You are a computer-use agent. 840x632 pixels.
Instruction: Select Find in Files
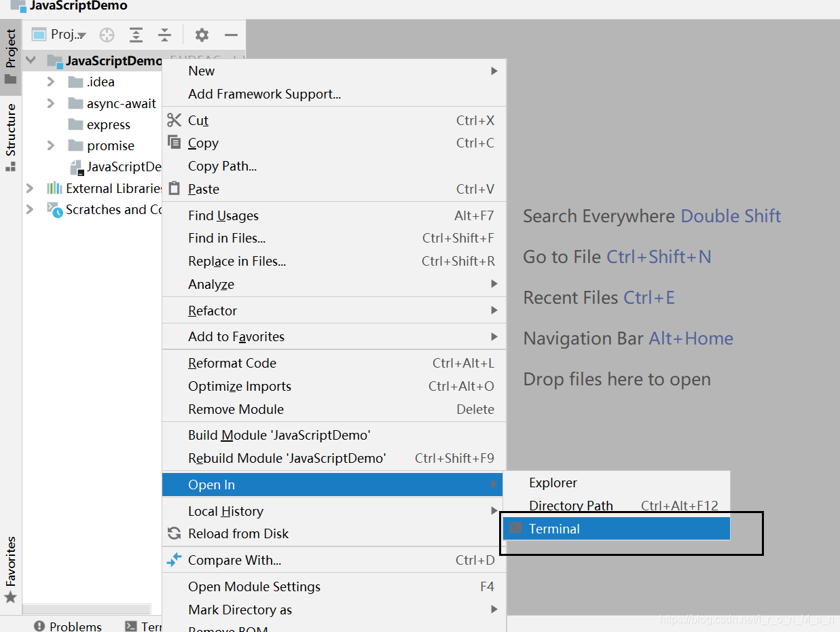point(334,239)
